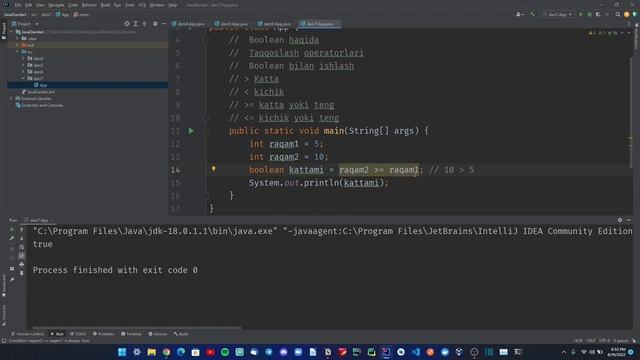Viewport: 640px width, 360px height.
Task: Click the Run panel settings gear icon
Action: 620,220
